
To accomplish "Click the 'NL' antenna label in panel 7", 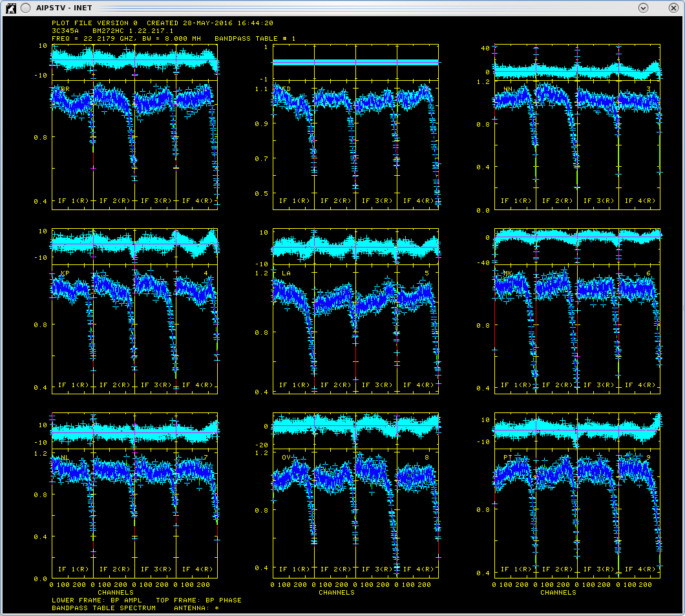I will [x=65, y=458].
